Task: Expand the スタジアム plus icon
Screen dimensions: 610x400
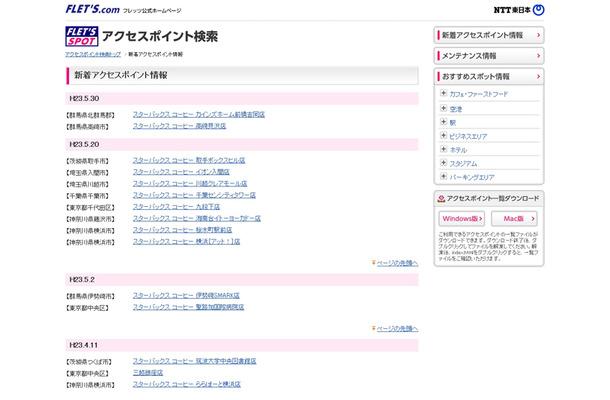Action: pos(443,163)
